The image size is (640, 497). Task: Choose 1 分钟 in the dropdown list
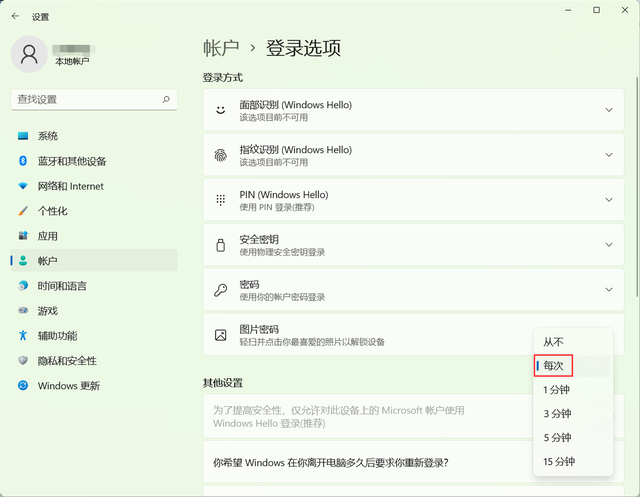(x=573, y=390)
